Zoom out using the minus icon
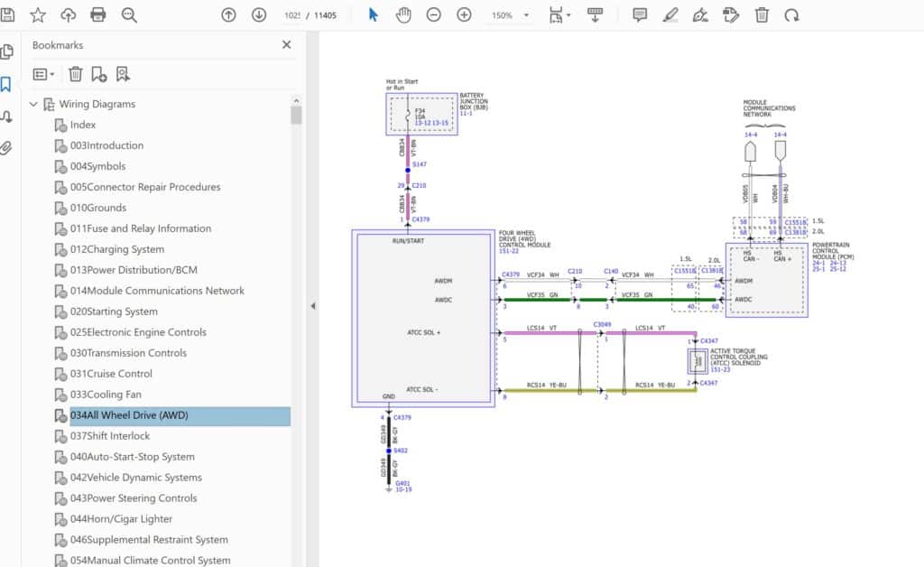Screen dimensions: 924x567 (434, 14)
